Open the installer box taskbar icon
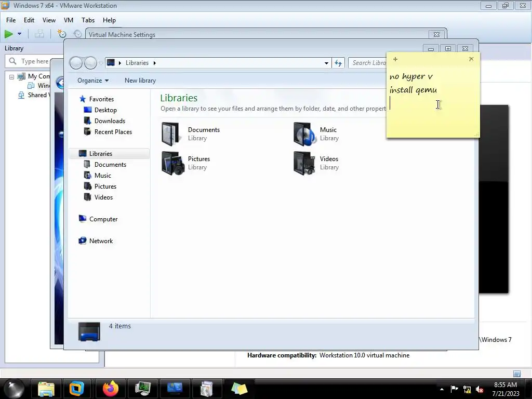Image resolution: width=532 pixels, height=399 pixels. [x=206, y=389]
